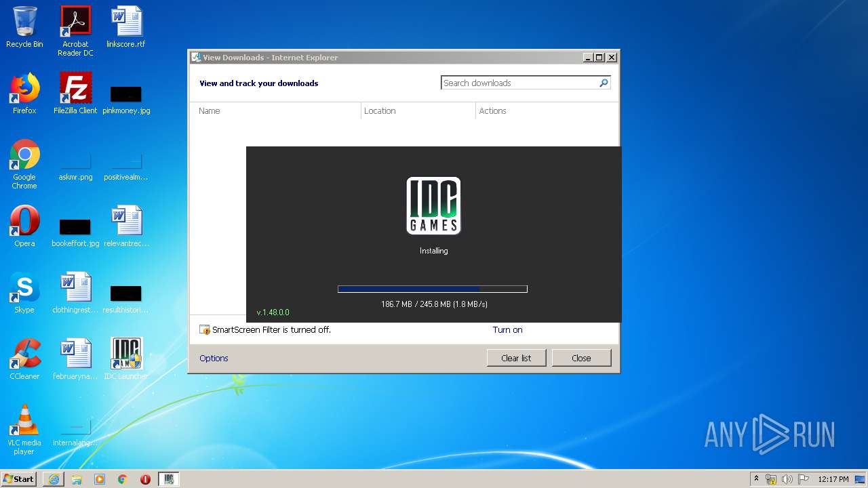Click 'SmartScreen Filter is turned off.' text
Screen dimensions: 868x488
tap(271, 330)
